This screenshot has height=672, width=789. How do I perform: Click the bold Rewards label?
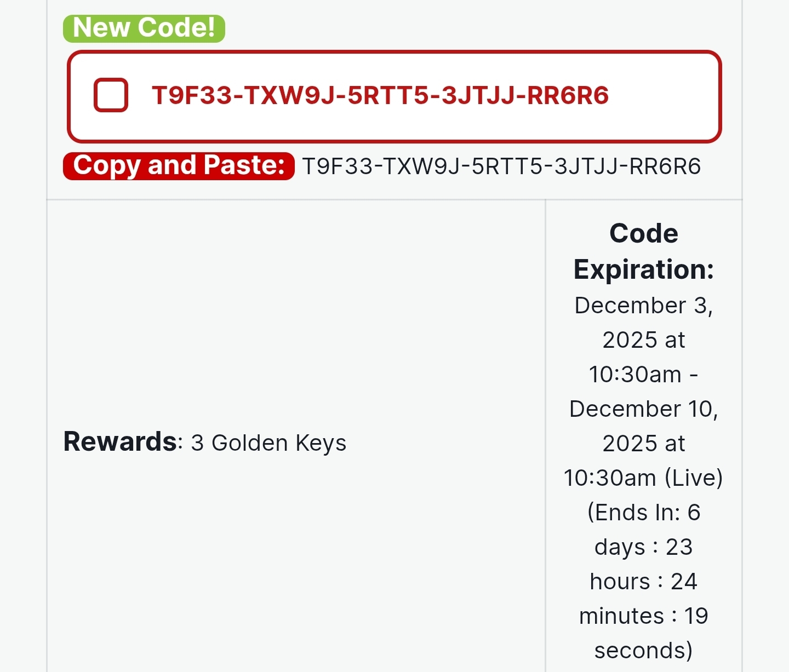point(120,441)
